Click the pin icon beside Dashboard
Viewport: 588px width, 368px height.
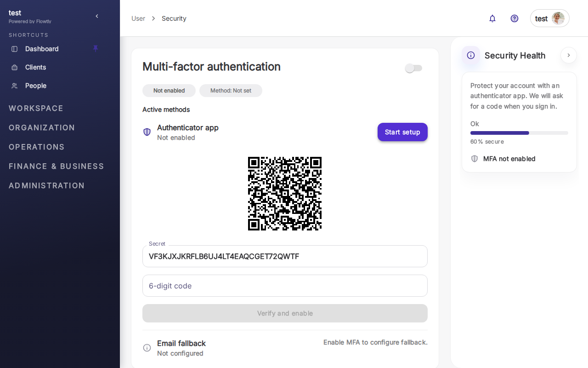96,48
